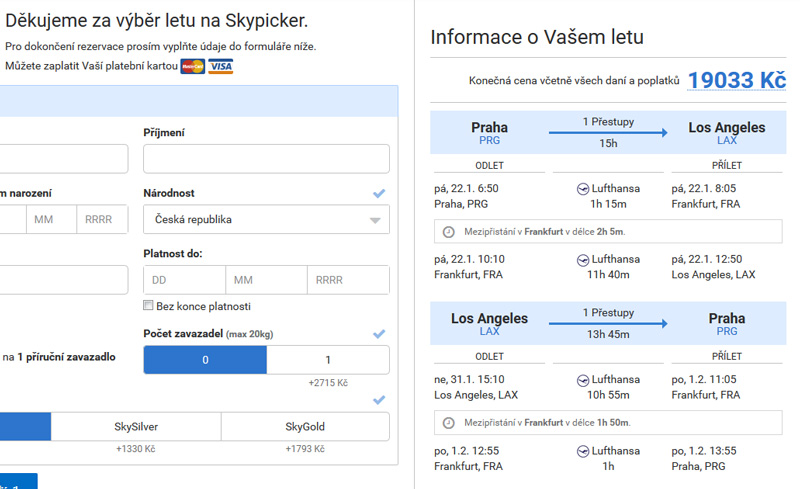Click dropdown arrow in Národnost field
Screen dimensions: 800x489
point(375,221)
